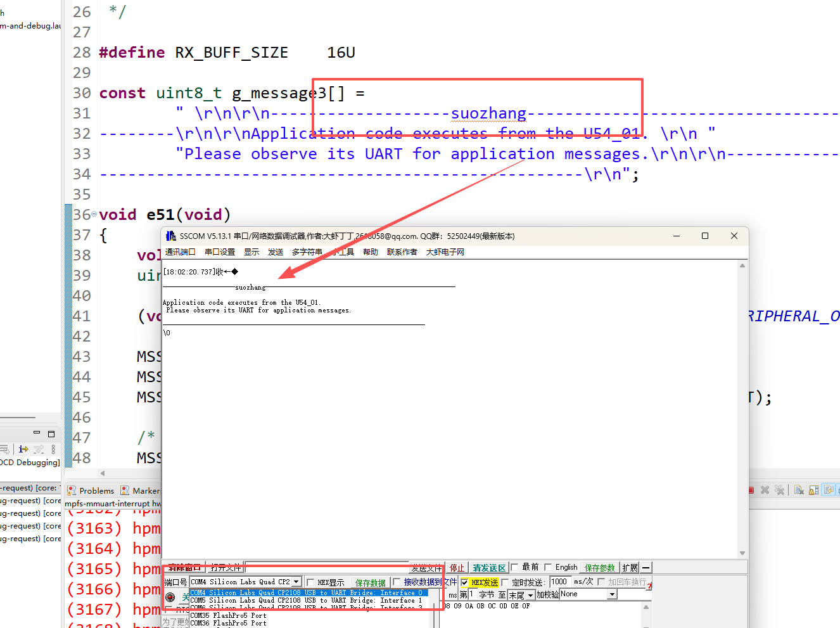Click the Markers tab icon
840x628 pixels.
point(125,490)
